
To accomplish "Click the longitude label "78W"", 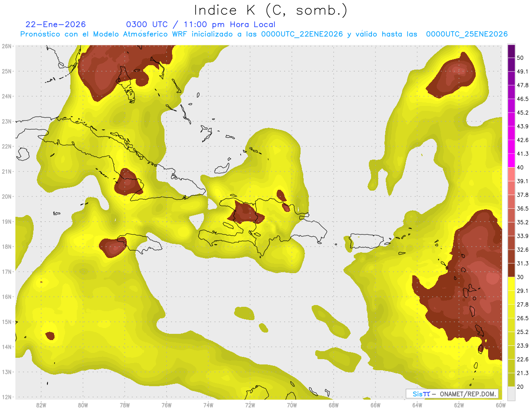I will 125,405.
